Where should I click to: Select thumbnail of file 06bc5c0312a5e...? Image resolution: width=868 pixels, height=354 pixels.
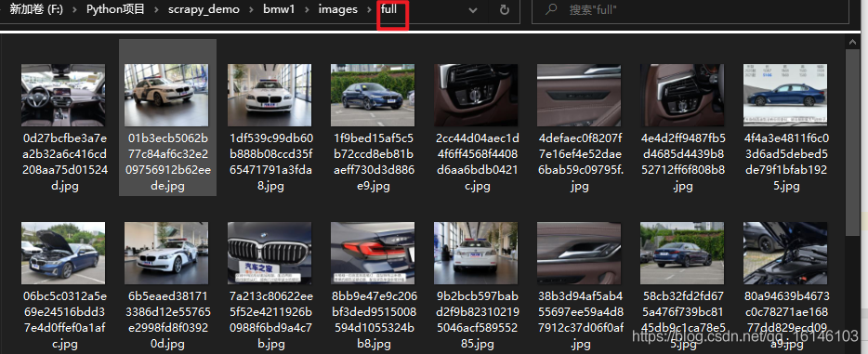click(x=63, y=254)
